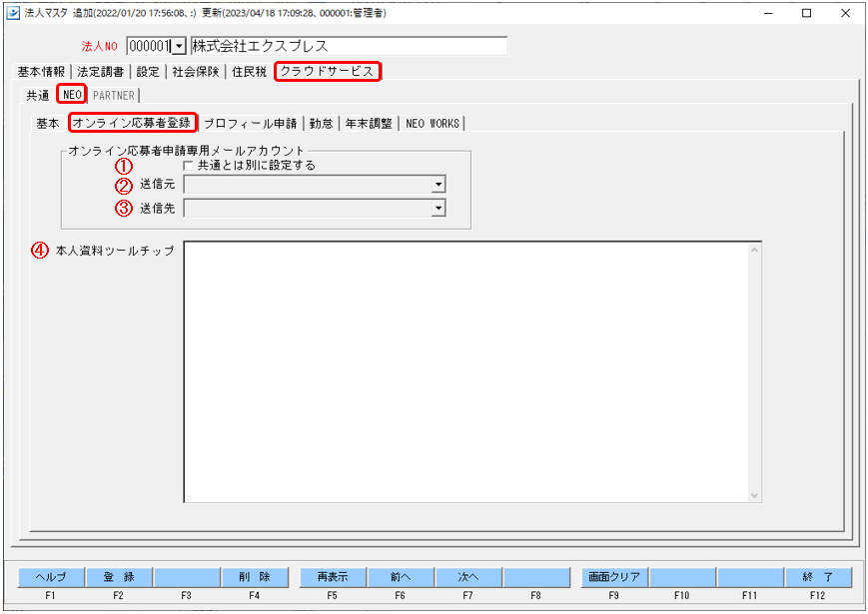
Task: Click the text area scroll-down arrow
Action: (754, 495)
